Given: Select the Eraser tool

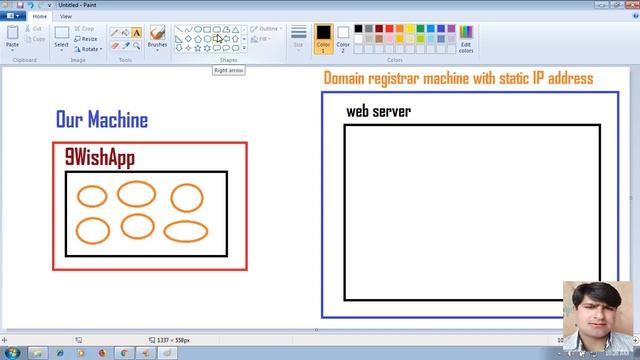Looking at the screenshot, I should (x=115, y=46).
